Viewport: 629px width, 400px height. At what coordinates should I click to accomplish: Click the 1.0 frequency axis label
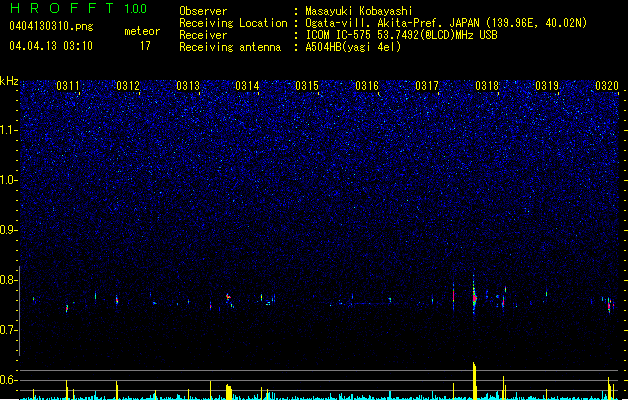coord(9,180)
